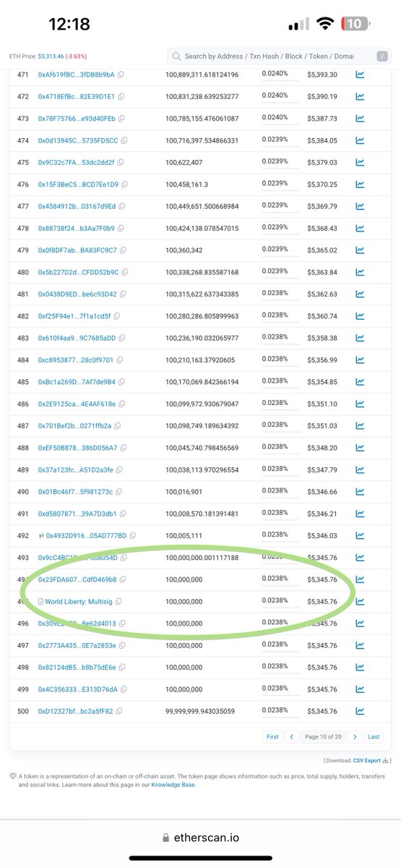Copy address 0x01Bc46f7...5f981273c
Viewport: 401px width, 868px height.
[x=119, y=492]
